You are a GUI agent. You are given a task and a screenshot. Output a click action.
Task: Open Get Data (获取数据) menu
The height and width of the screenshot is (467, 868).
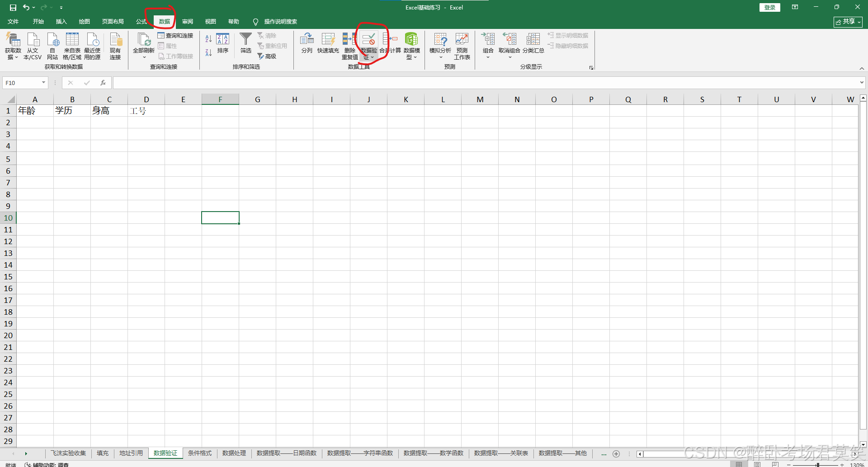(13, 46)
